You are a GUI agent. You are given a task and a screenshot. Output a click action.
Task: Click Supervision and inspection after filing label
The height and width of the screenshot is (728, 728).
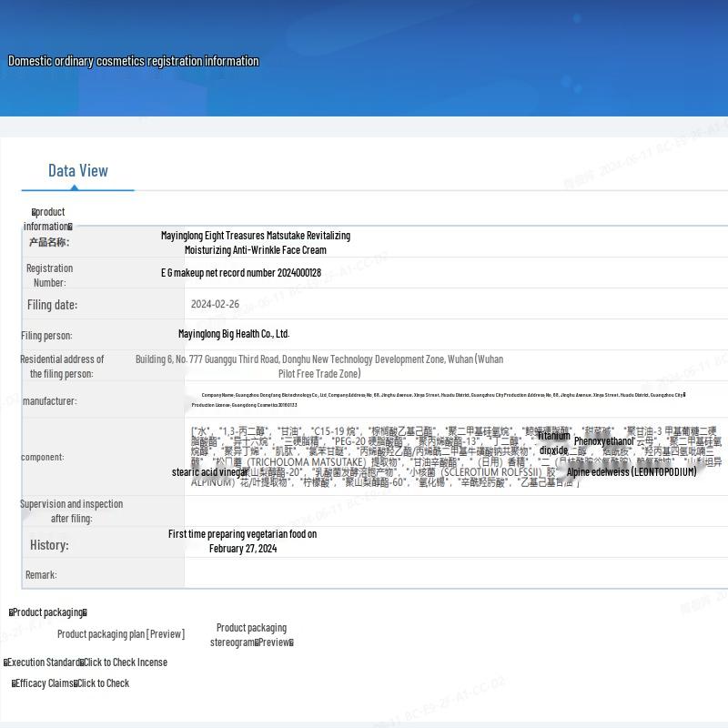click(x=72, y=511)
